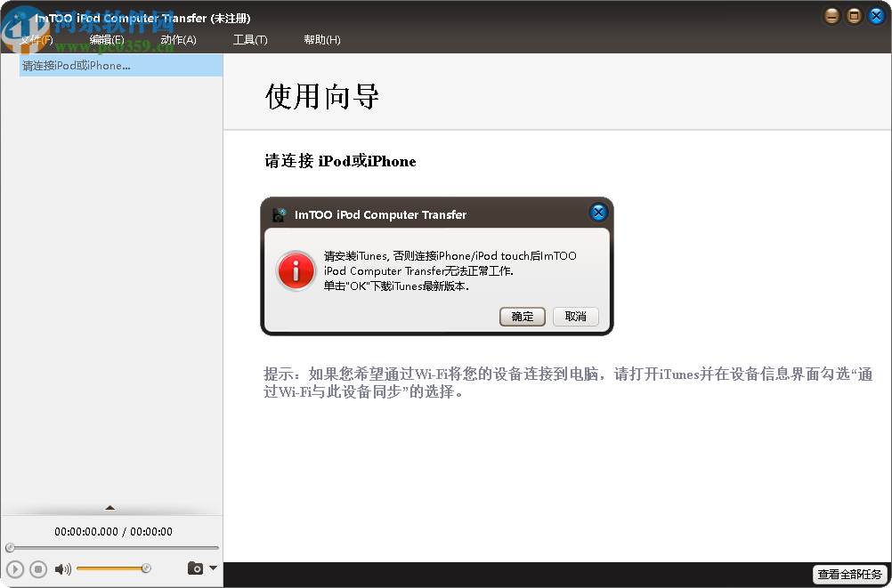Open the 帮助(H) menu
Viewport: 892px width, 588px height.
320,39
